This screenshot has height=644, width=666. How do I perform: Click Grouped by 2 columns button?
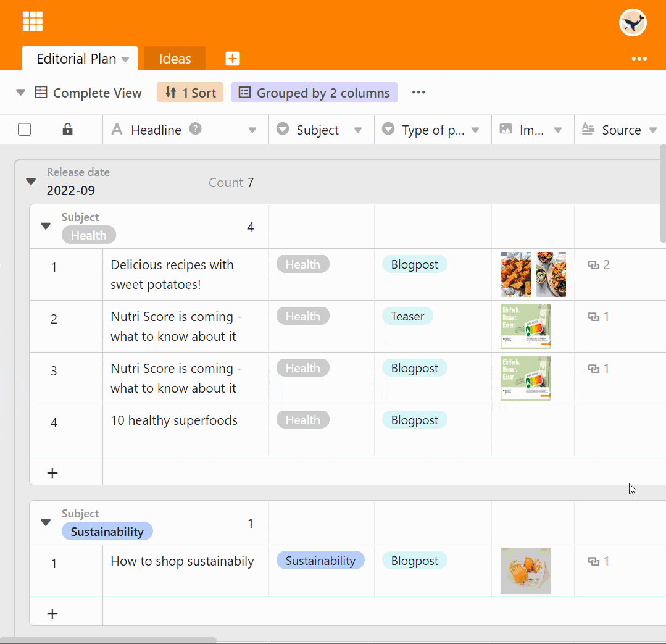(x=314, y=93)
